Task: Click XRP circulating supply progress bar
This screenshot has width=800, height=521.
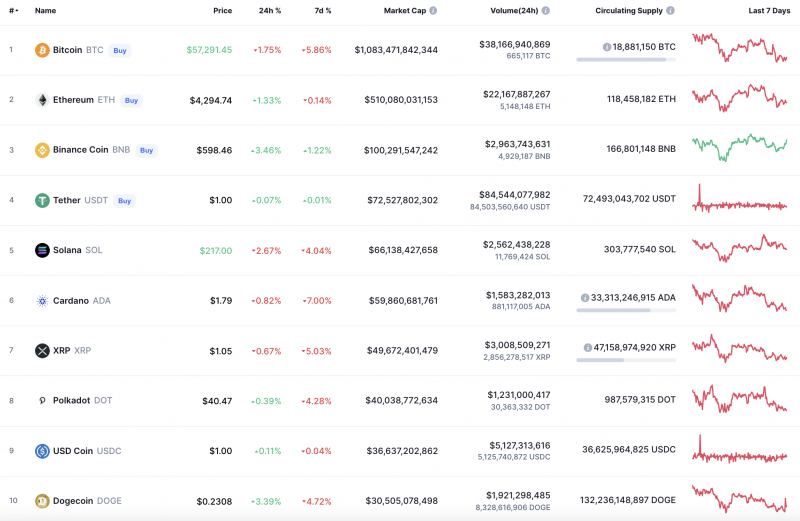Action: [x=626, y=360]
